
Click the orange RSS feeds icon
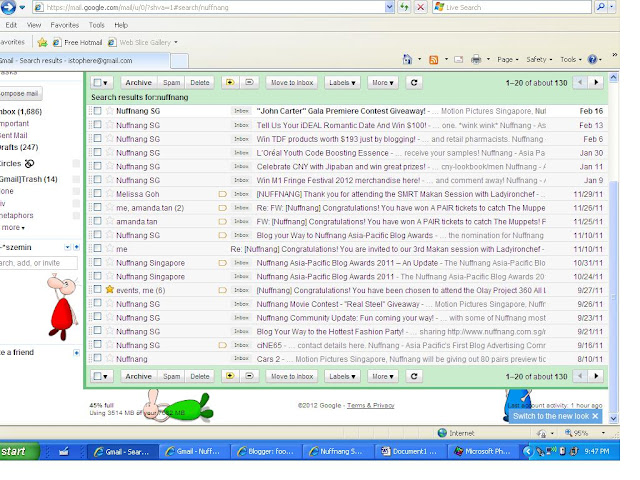433,60
